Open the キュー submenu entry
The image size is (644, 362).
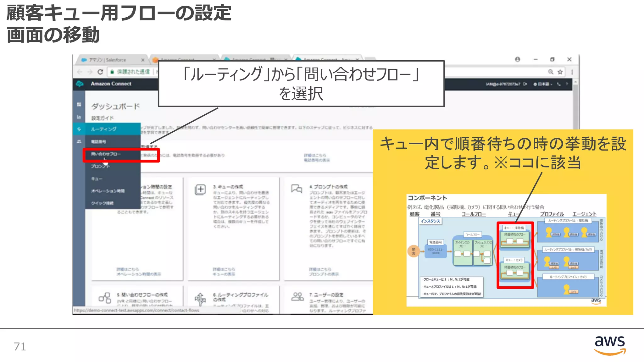97,178
